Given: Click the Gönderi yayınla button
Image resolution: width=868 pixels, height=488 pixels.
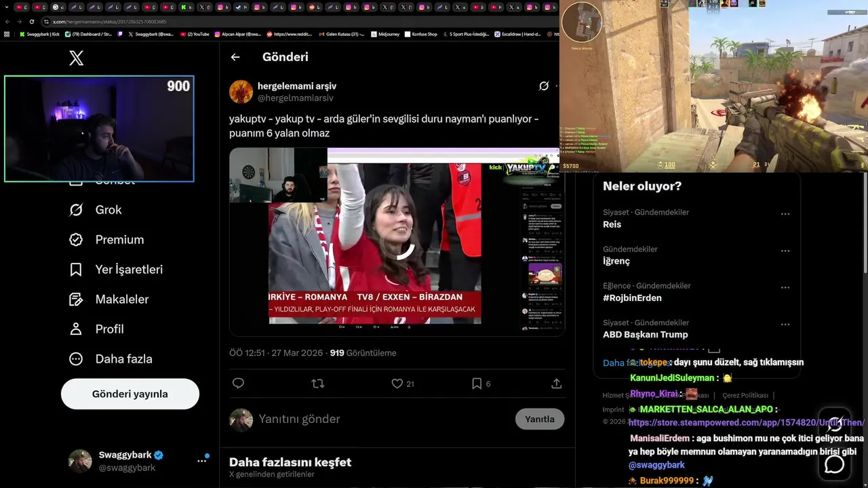Looking at the screenshot, I should tap(130, 394).
